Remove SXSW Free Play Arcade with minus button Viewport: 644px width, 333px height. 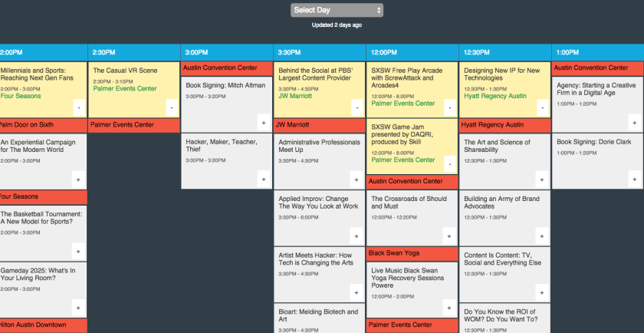(x=450, y=107)
